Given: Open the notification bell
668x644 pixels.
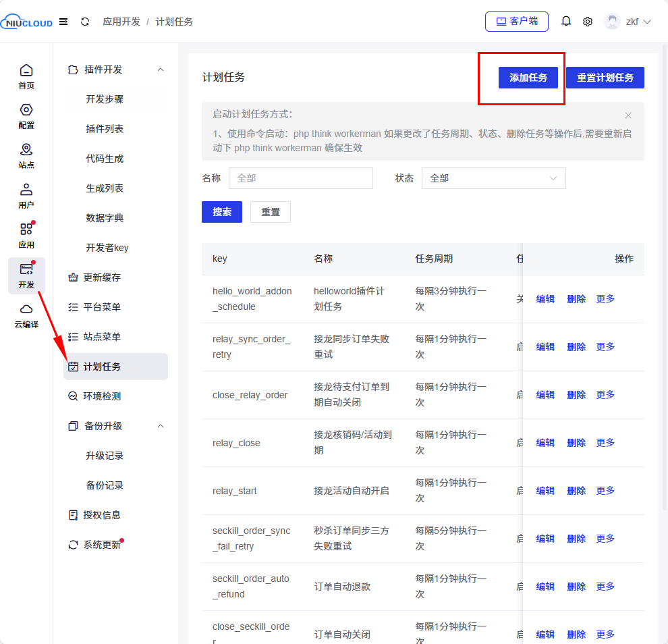Looking at the screenshot, I should pyautogui.click(x=566, y=22).
